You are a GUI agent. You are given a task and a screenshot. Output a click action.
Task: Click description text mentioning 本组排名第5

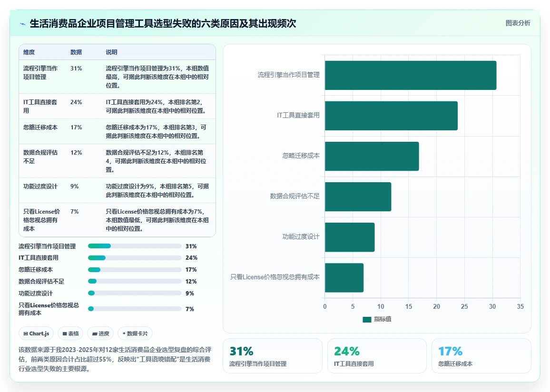coord(157,190)
